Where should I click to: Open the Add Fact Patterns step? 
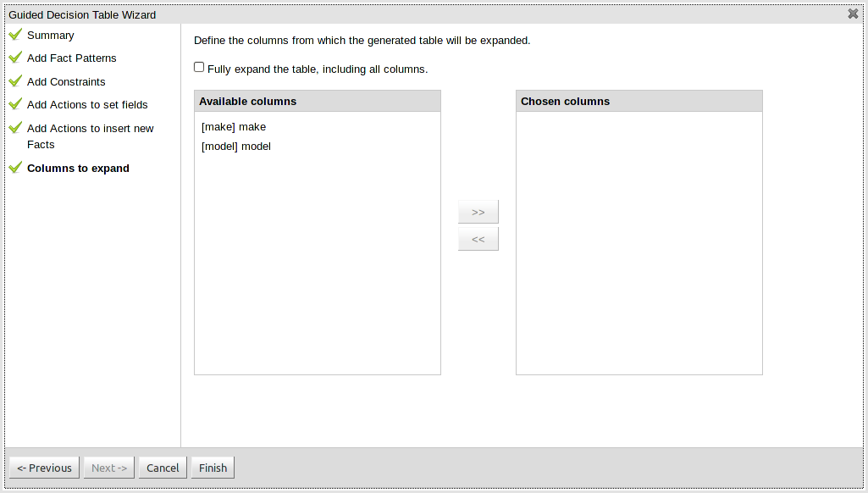pyautogui.click(x=72, y=58)
